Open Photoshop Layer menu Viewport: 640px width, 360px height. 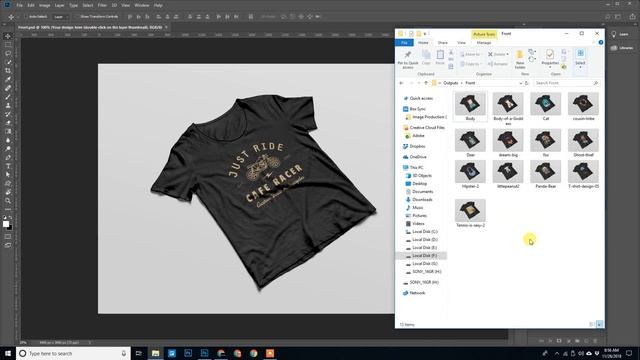click(60, 5)
